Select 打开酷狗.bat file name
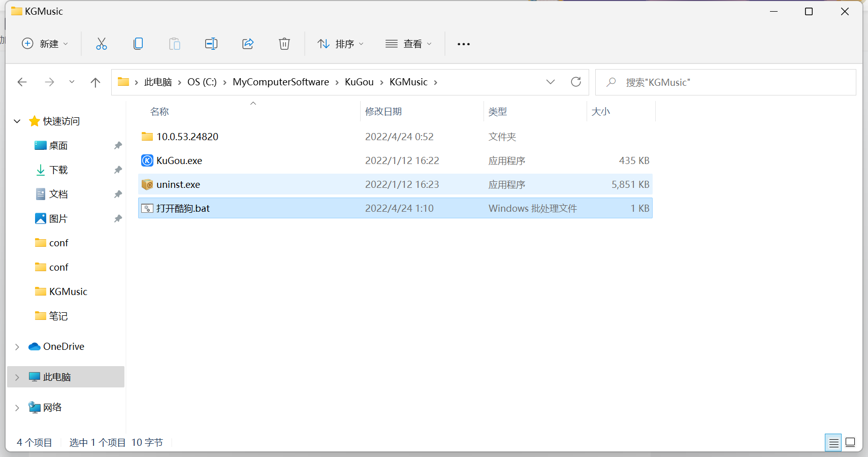 click(x=183, y=208)
